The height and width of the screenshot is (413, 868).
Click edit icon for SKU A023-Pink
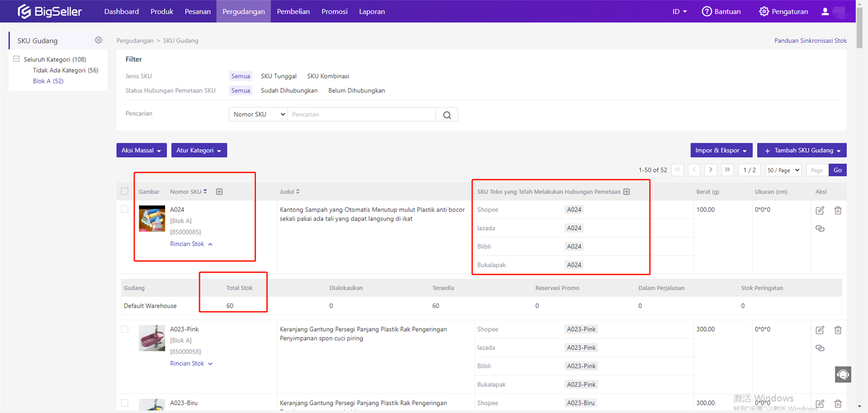pyautogui.click(x=820, y=330)
